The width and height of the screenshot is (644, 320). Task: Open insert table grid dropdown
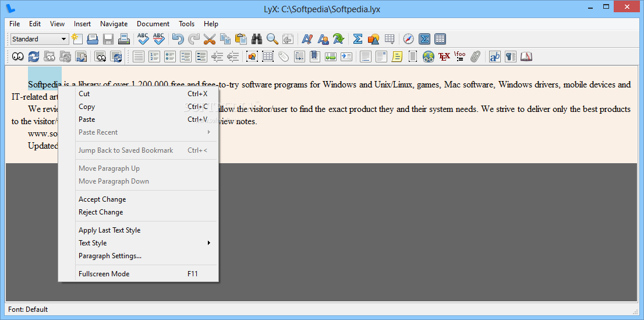389,39
